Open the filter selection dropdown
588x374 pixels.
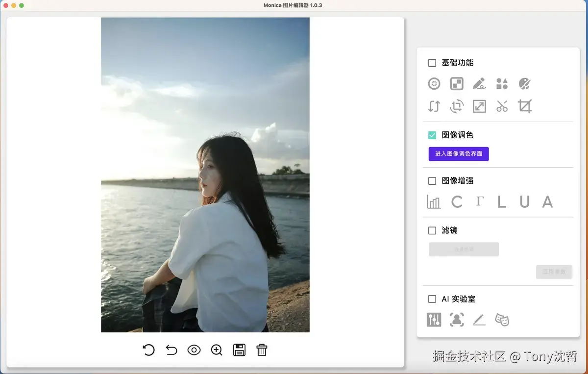click(463, 249)
